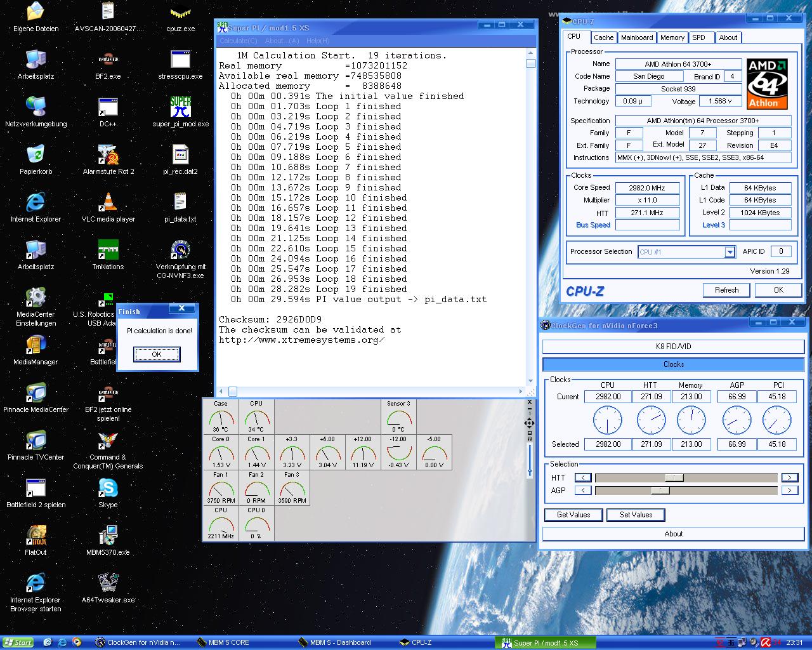Select Internet Explorer Browser starten shortcut
The width and height of the screenshot is (812, 650).
[36, 593]
